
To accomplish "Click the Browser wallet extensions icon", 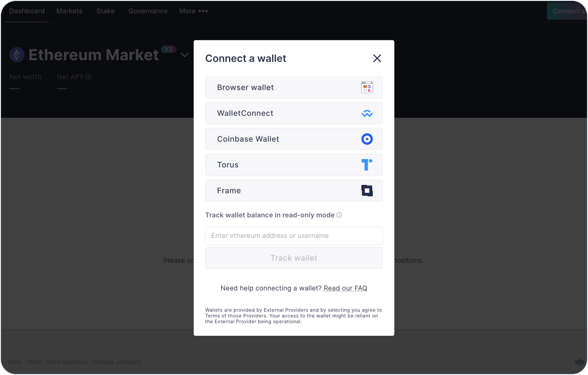I will [367, 87].
